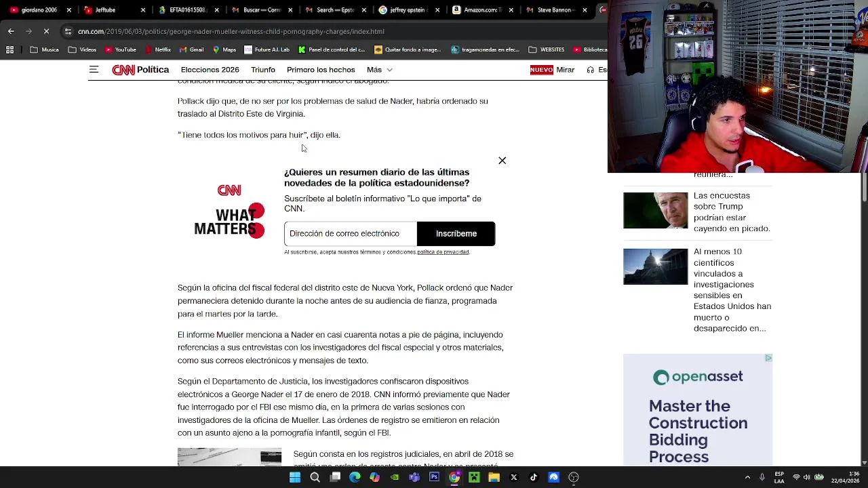Click the Inscríbeme button
This screenshot has height=488, width=868.
click(x=456, y=233)
